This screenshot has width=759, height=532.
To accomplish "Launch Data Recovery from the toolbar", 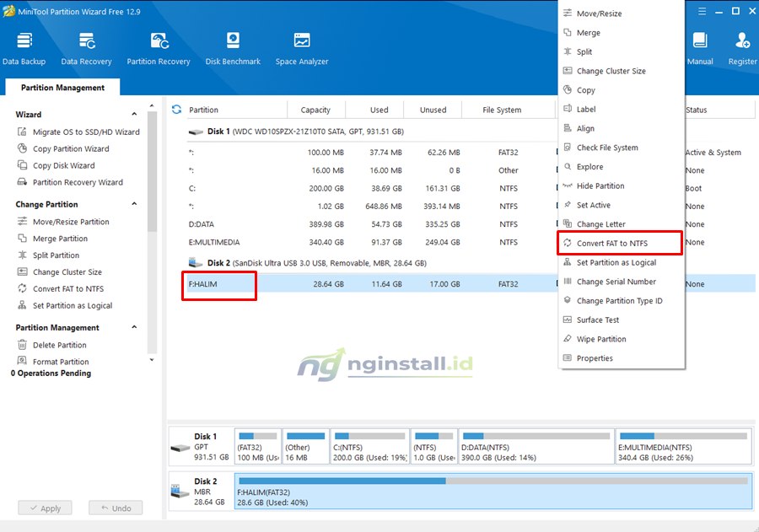I will pos(87,48).
